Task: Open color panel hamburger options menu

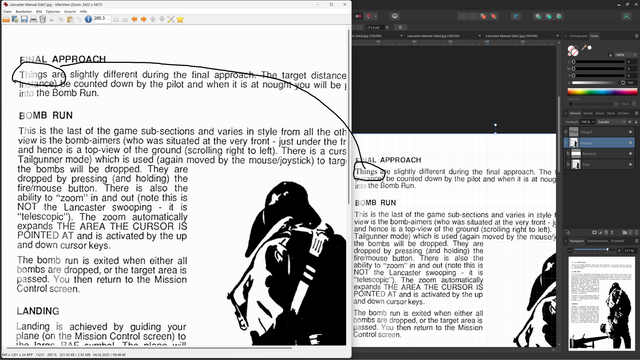Action: click(x=636, y=36)
